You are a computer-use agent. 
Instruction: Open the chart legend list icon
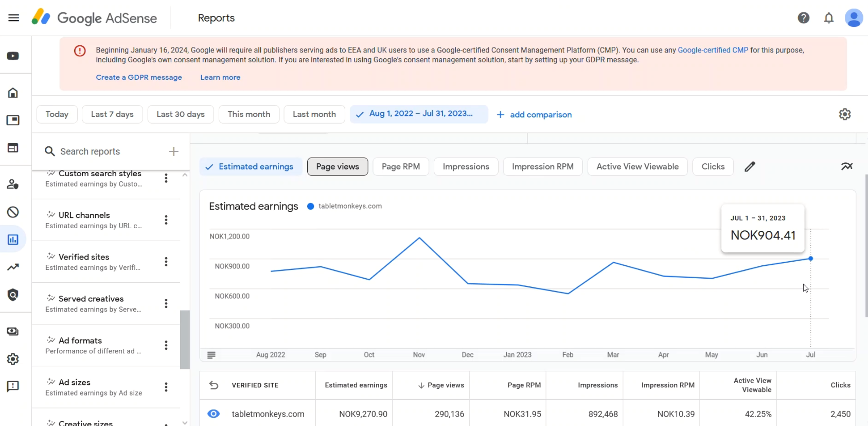(211, 355)
